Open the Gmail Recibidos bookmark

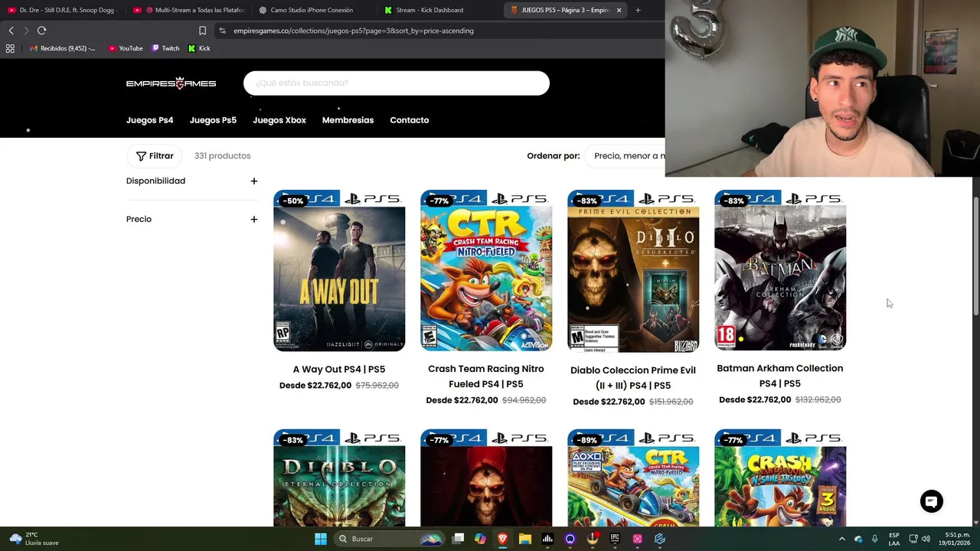coord(63,48)
